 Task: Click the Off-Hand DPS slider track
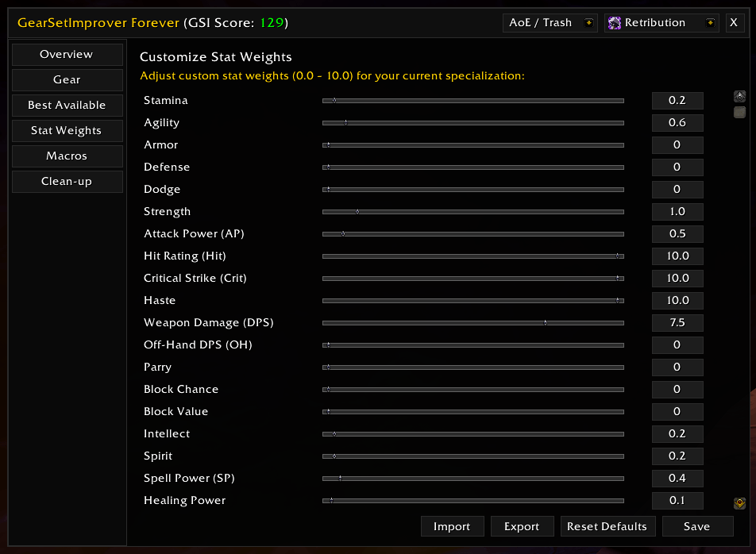[473, 345]
